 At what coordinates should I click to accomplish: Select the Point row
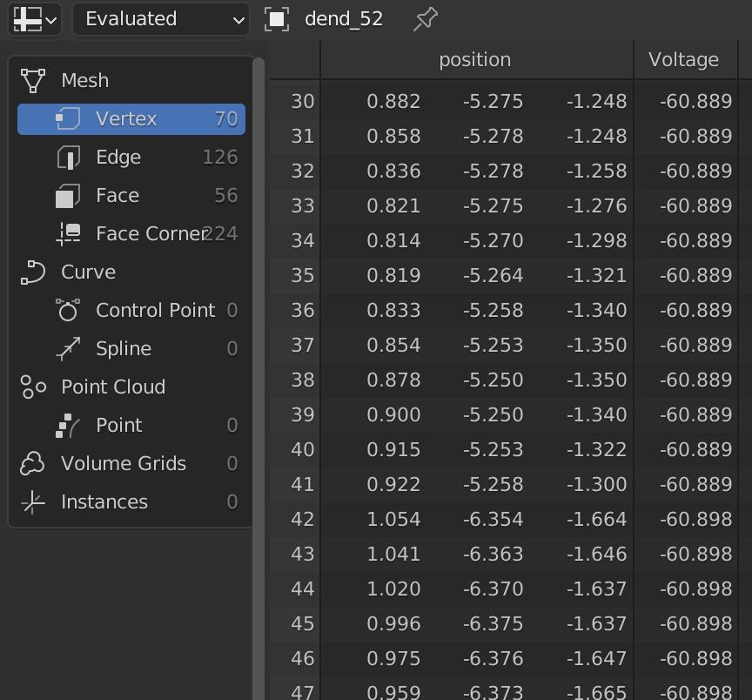click(131, 426)
